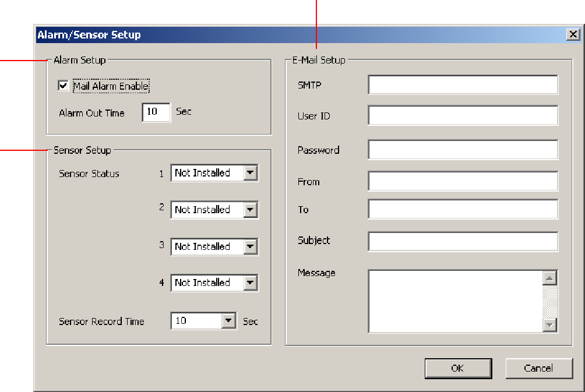Confirm settings with the OK button

(x=458, y=369)
